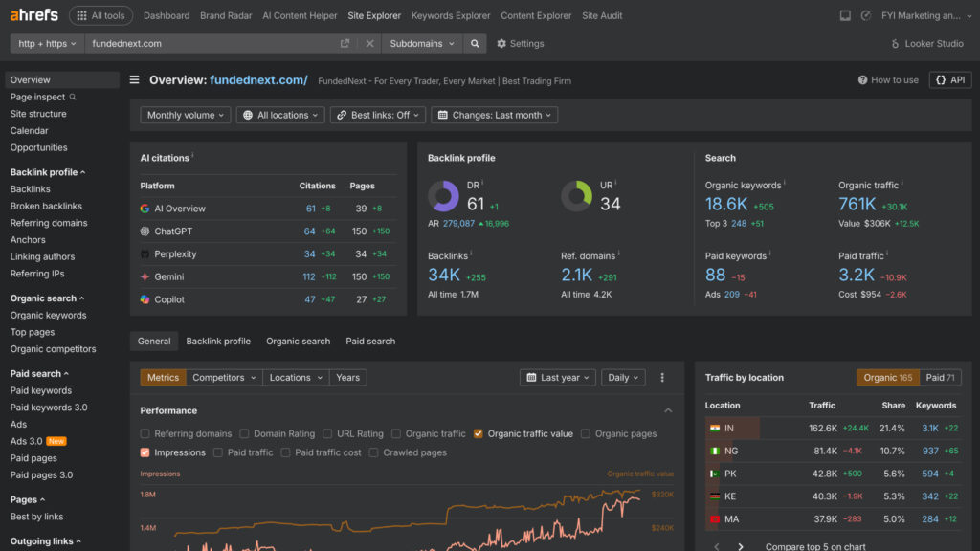Open Site Audit
The height and width of the screenshot is (551, 980).
pos(602,15)
